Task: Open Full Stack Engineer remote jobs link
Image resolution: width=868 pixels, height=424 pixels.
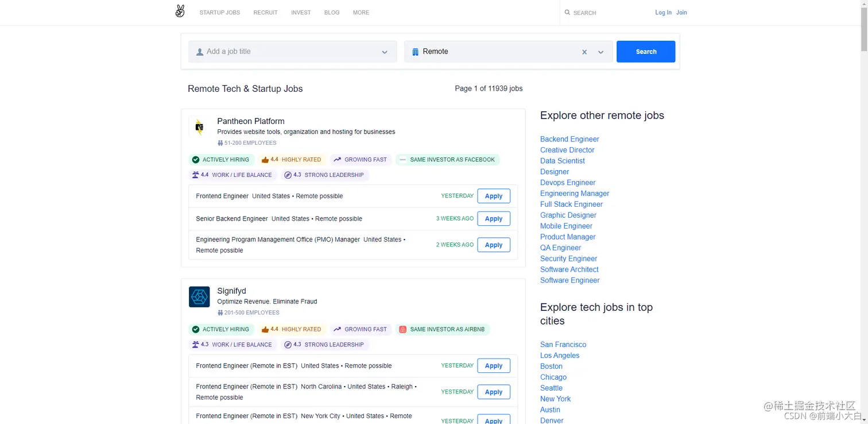Action: click(x=572, y=205)
